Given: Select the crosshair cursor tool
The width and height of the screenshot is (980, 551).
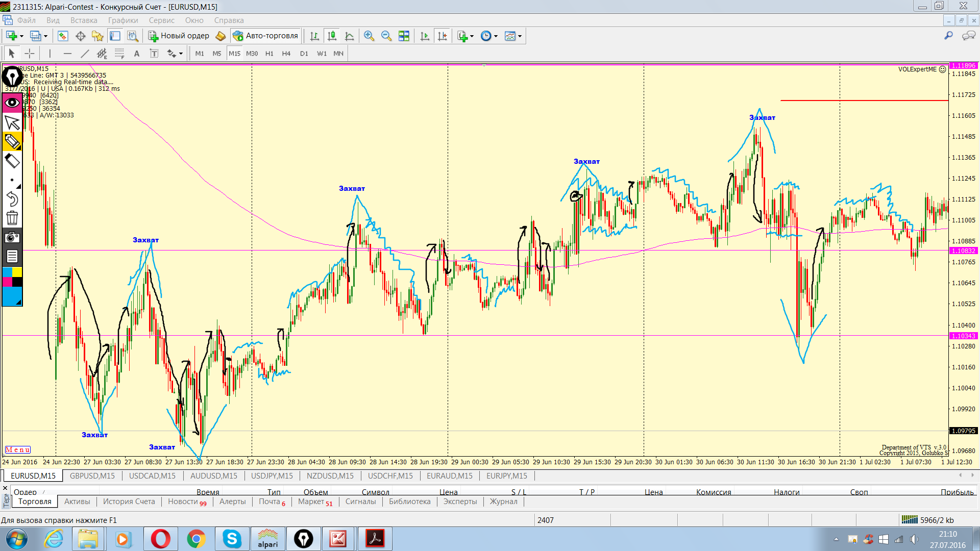Looking at the screenshot, I should pos(30,54).
